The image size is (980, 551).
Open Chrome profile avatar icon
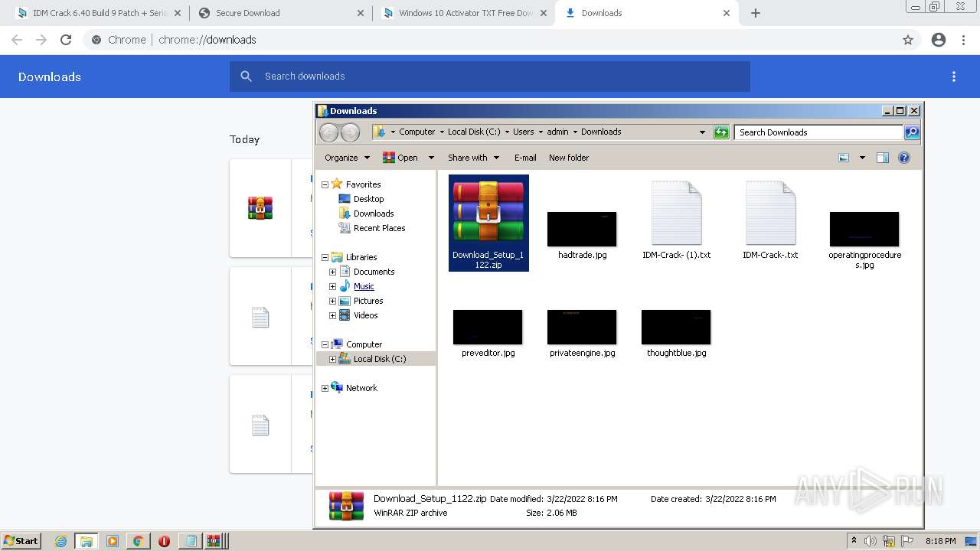[x=939, y=40]
